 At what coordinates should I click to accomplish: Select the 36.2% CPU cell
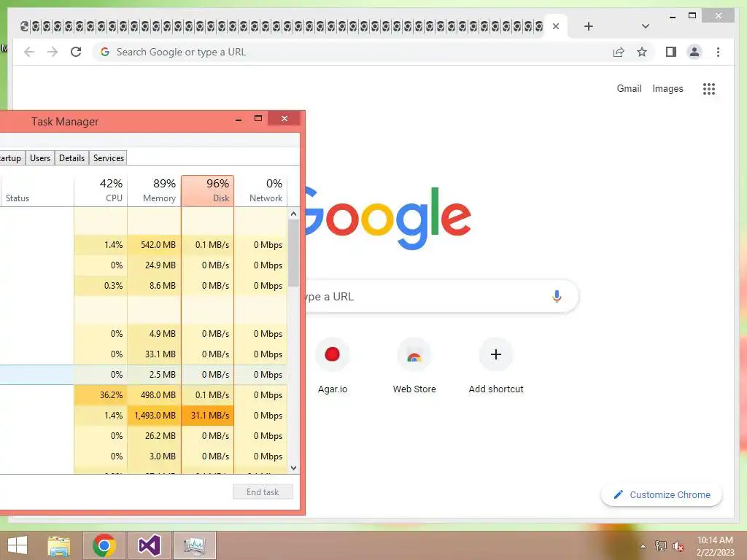coord(101,394)
